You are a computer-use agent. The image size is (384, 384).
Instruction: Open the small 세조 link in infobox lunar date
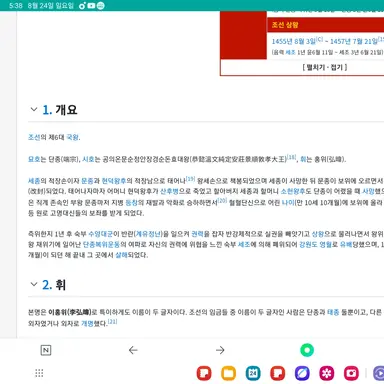tap(291, 52)
